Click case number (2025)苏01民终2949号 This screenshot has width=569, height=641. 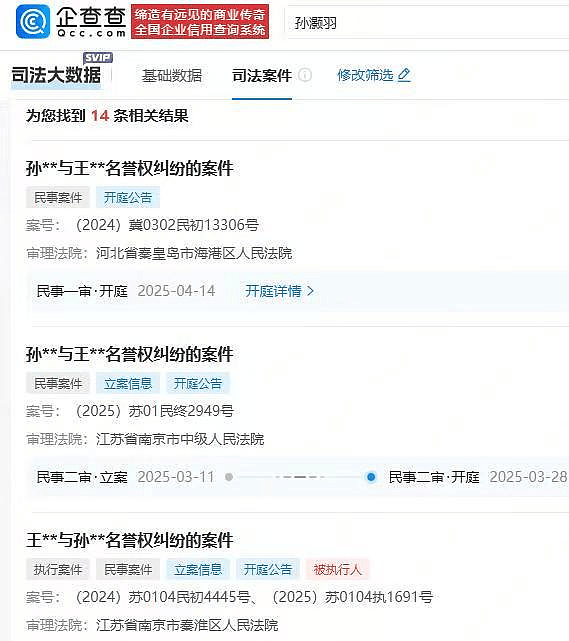[x=155, y=411]
